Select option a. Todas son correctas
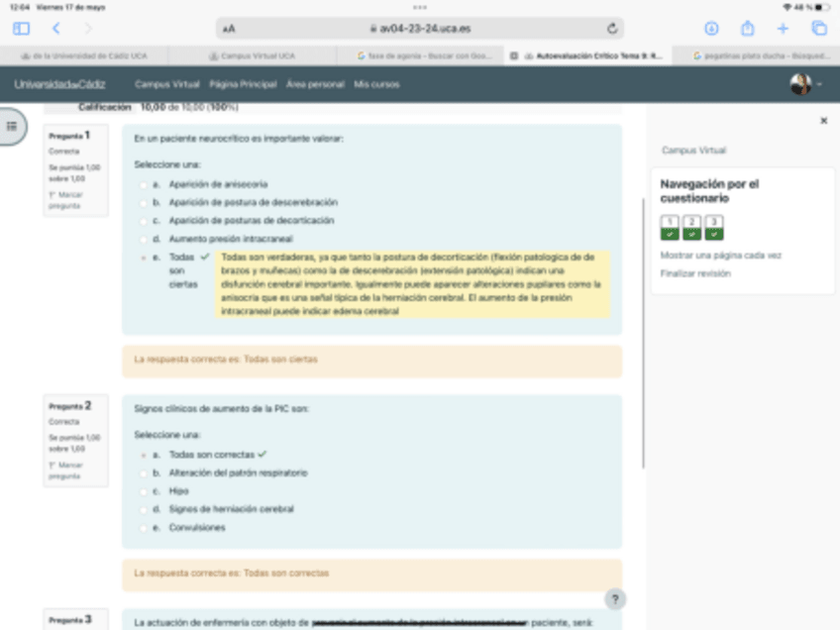The height and width of the screenshot is (630, 840). [143, 456]
